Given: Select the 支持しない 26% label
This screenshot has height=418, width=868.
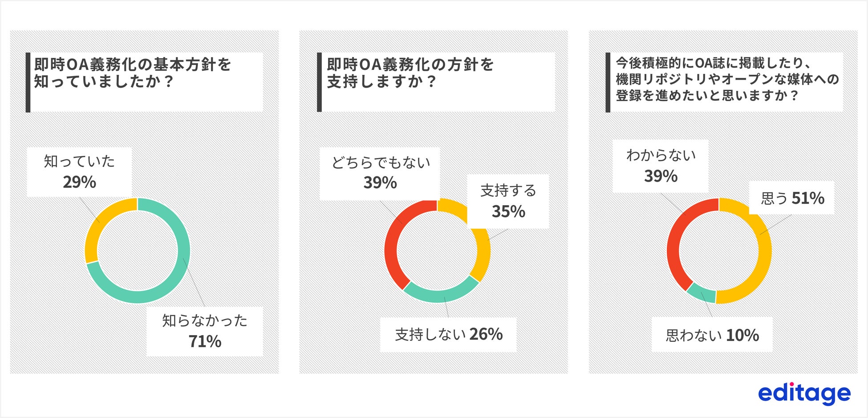Looking at the screenshot, I should pos(448,334).
